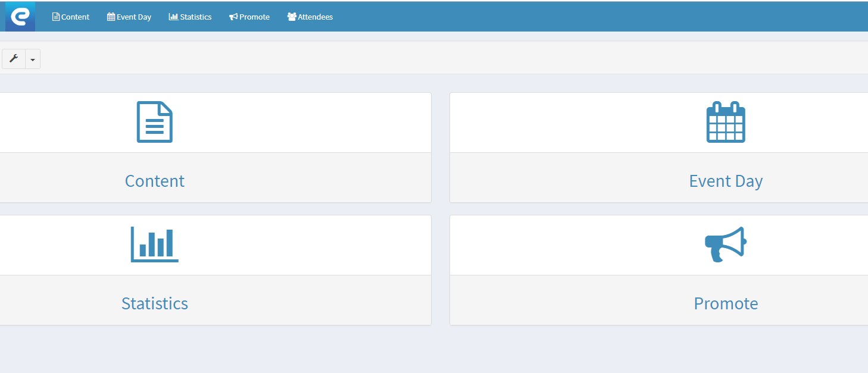Click the large calendar icon on the Event Day card
This screenshot has height=373, width=868.
tap(726, 122)
